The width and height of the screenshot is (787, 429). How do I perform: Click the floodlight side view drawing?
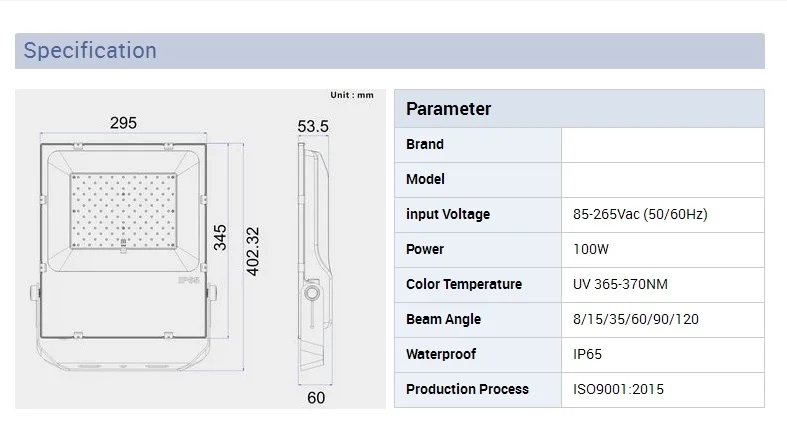pos(315,257)
